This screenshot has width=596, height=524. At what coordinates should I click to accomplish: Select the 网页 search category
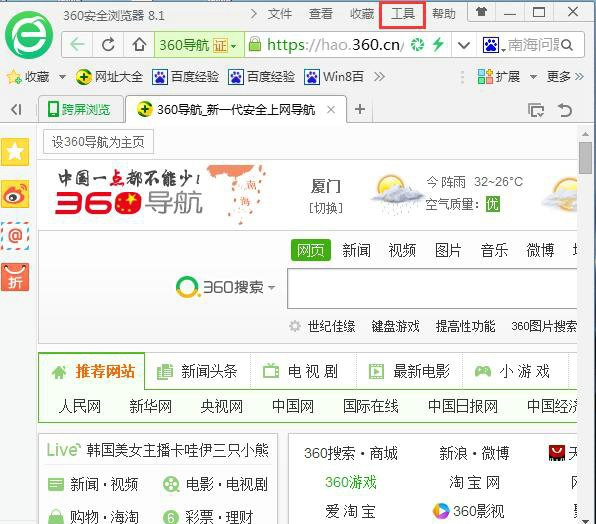point(311,250)
